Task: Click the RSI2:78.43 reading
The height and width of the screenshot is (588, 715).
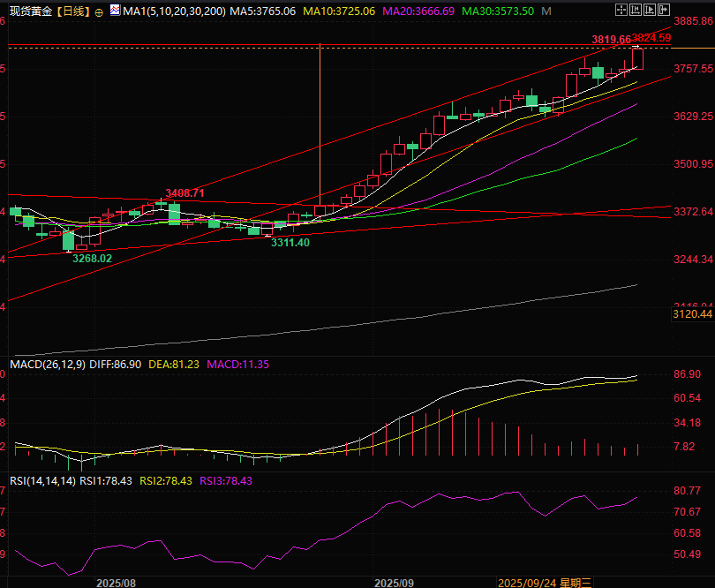Action: [x=166, y=481]
